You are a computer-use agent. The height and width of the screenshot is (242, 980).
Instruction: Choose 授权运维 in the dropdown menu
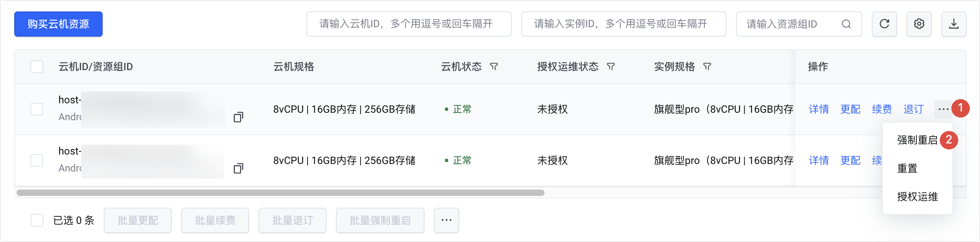coord(917,197)
